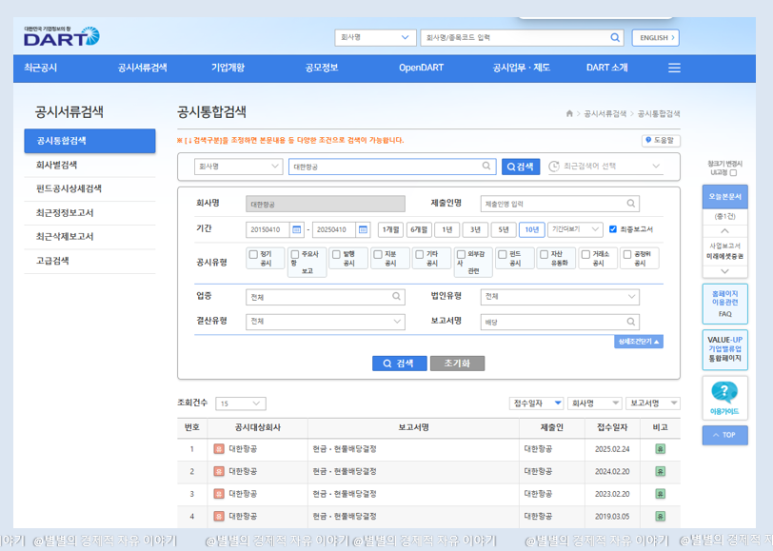The height and width of the screenshot is (551, 773).
Task: Open the 결산유형 dropdown
Action: pos(325,322)
